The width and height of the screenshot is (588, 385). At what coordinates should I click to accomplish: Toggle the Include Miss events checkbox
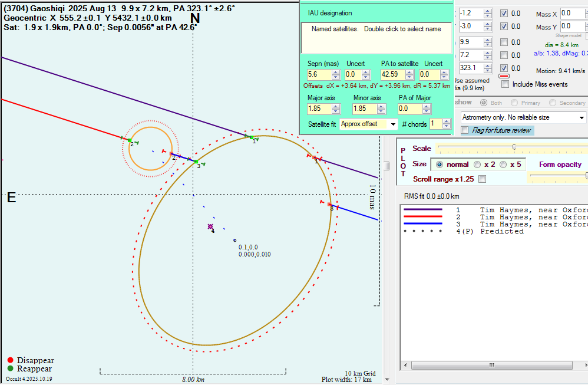pyautogui.click(x=505, y=84)
